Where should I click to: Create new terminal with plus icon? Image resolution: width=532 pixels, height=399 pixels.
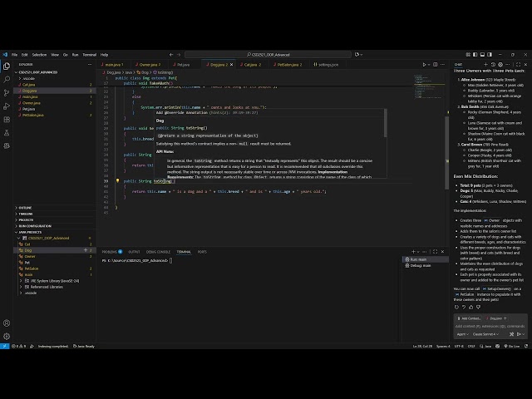413,252
